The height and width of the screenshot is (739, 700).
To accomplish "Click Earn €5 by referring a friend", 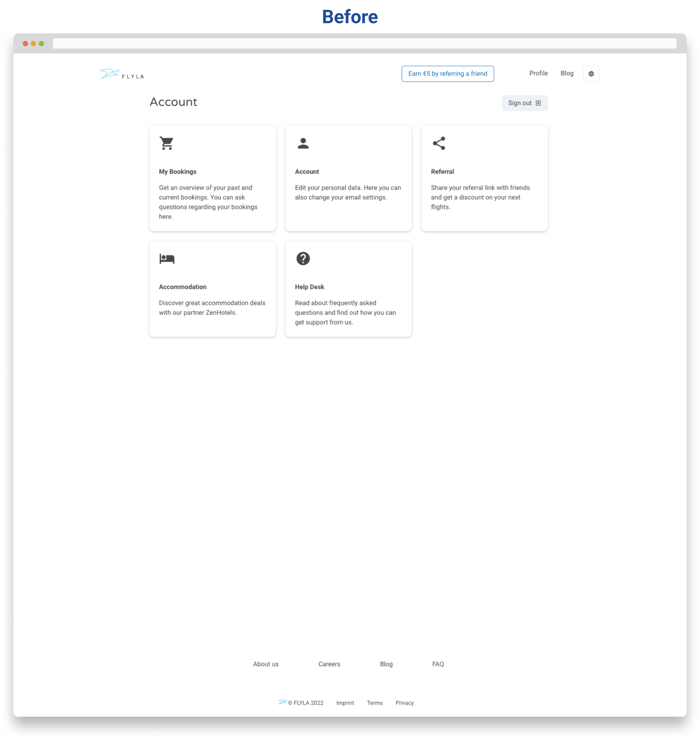I will click(x=447, y=74).
